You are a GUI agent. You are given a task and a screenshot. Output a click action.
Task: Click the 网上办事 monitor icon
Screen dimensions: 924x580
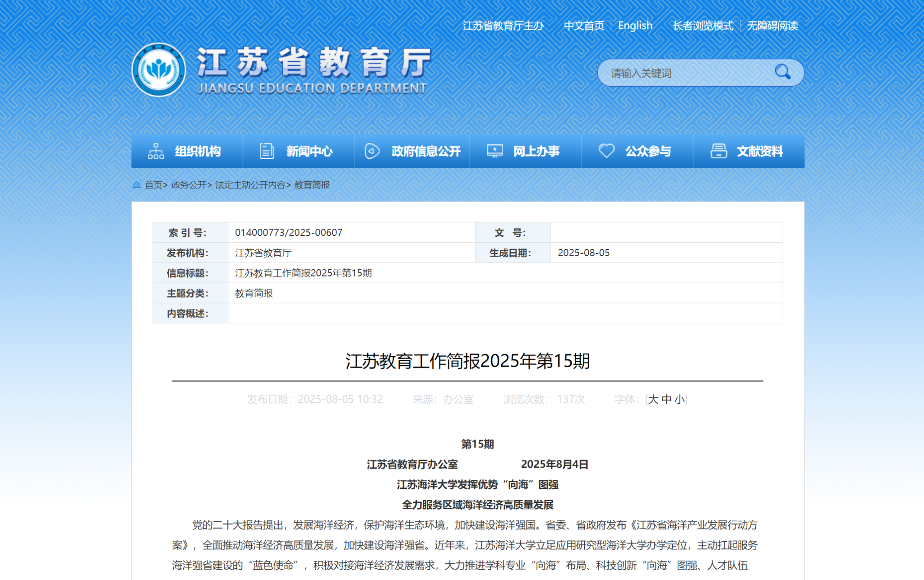coord(494,151)
